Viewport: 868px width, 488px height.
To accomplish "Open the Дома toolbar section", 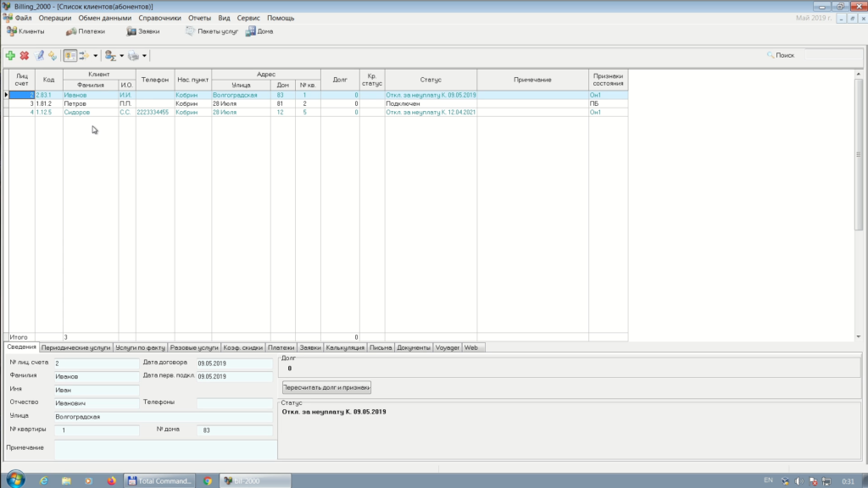I will 259,31.
